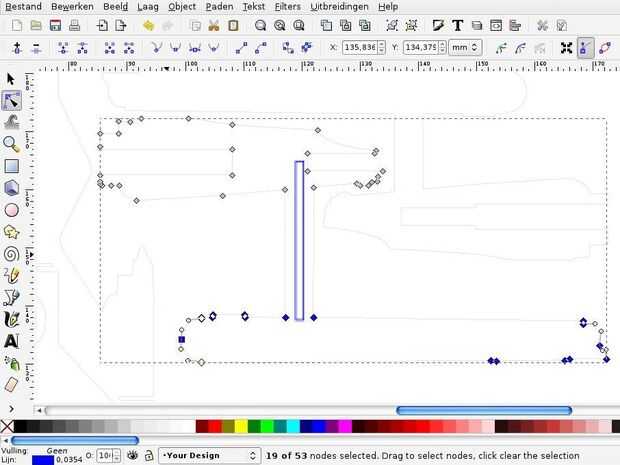Select the Calligraphy tool

pyautogui.click(x=11, y=319)
